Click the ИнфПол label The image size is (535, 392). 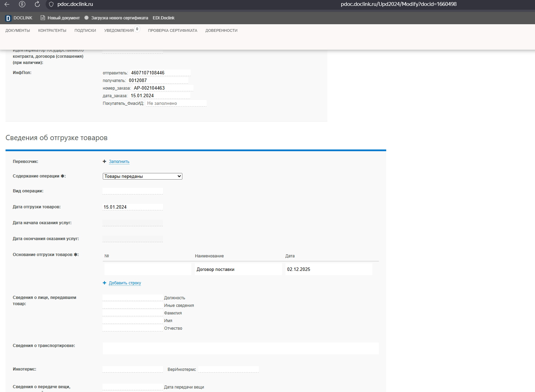point(22,73)
